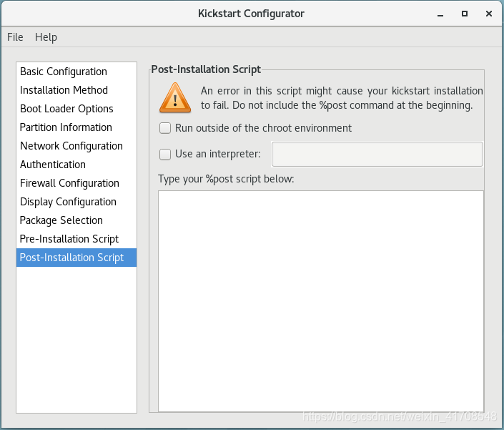Image resolution: width=504 pixels, height=430 pixels.
Task: Focus the %post script text area
Action: tap(321, 301)
